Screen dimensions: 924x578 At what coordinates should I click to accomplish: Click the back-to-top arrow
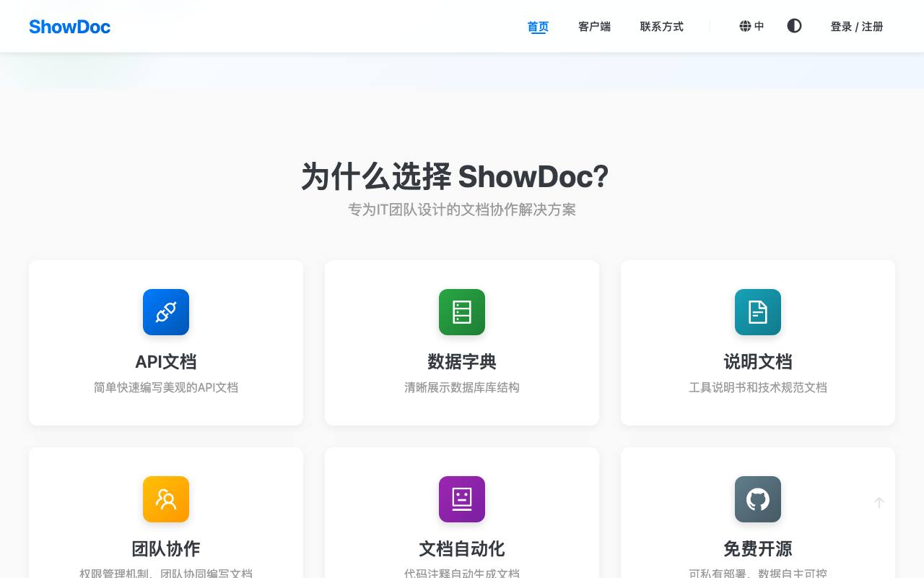click(x=879, y=502)
